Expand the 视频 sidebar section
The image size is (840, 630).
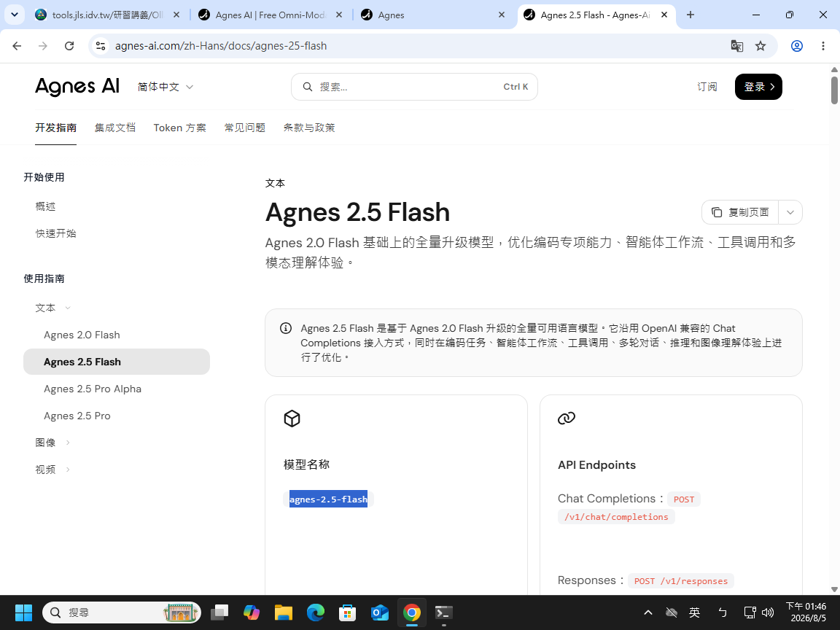pos(53,470)
